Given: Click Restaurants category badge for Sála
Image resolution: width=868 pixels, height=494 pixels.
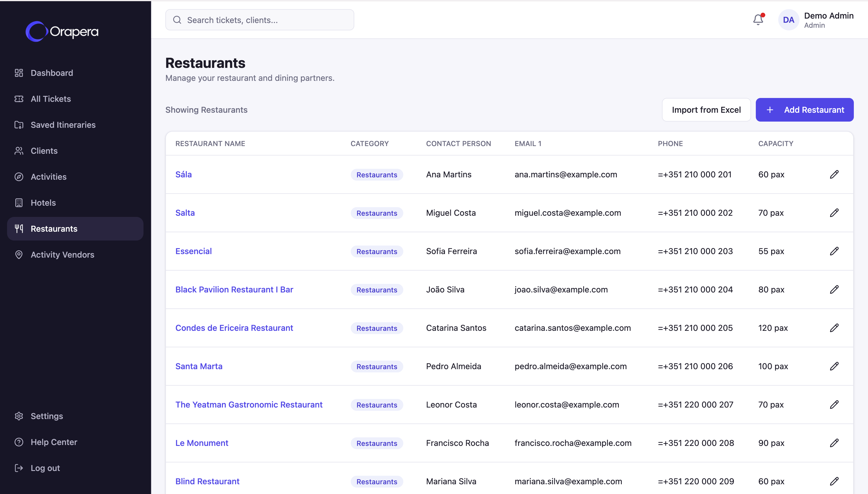Looking at the screenshot, I should [x=377, y=175].
